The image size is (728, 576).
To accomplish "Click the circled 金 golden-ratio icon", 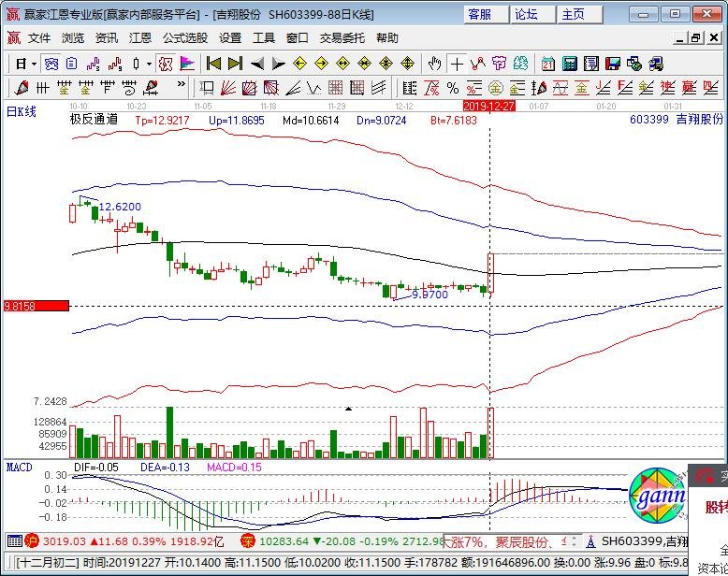I will [495, 88].
